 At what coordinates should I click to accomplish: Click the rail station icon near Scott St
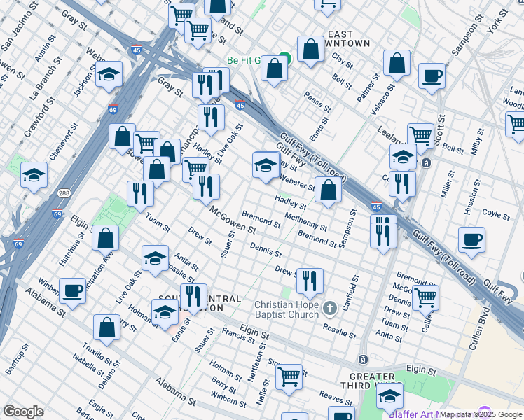426,163
